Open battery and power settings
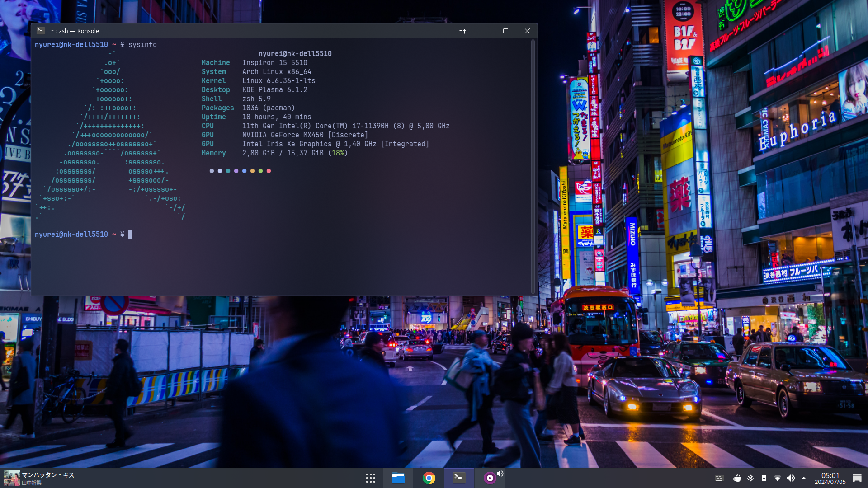The width and height of the screenshot is (868, 488). tap(764, 478)
